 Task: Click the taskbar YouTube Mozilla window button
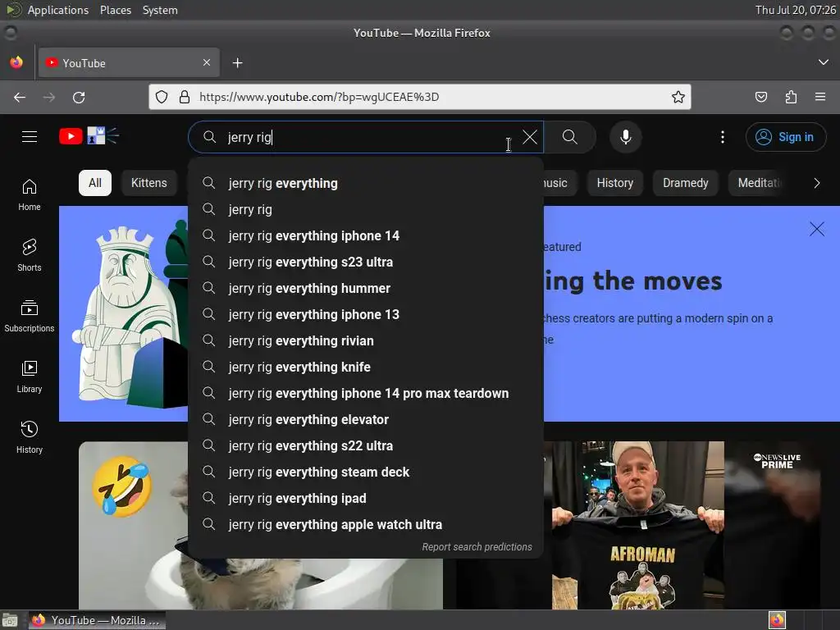tap(97, 620)
